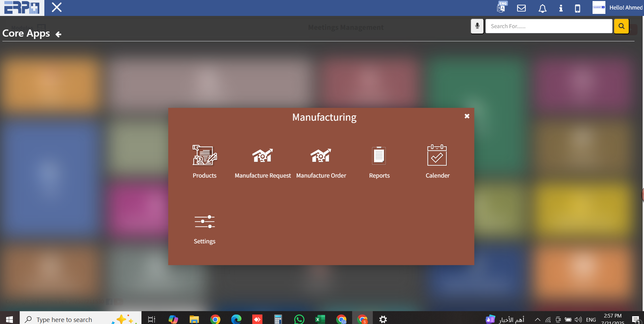Click the mobile device icon
644x324 pixels.
point(578,8)
